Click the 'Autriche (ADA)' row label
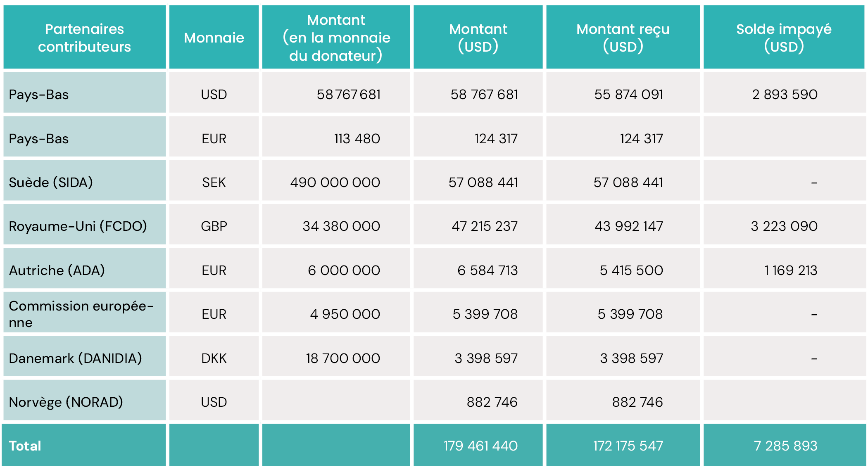Viewport: 868px width, 472px height. click(57, 270)
